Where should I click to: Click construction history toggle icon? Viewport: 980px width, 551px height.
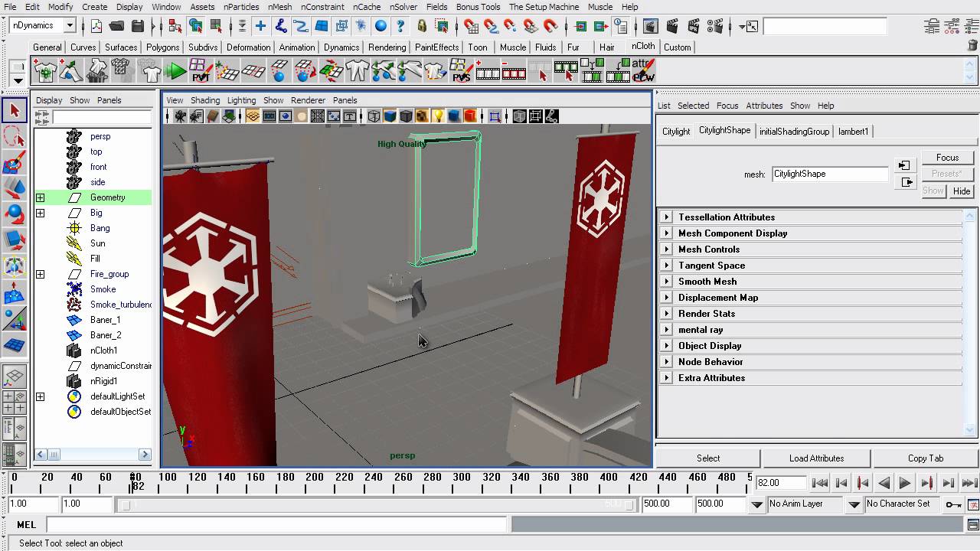click(620, 26)
